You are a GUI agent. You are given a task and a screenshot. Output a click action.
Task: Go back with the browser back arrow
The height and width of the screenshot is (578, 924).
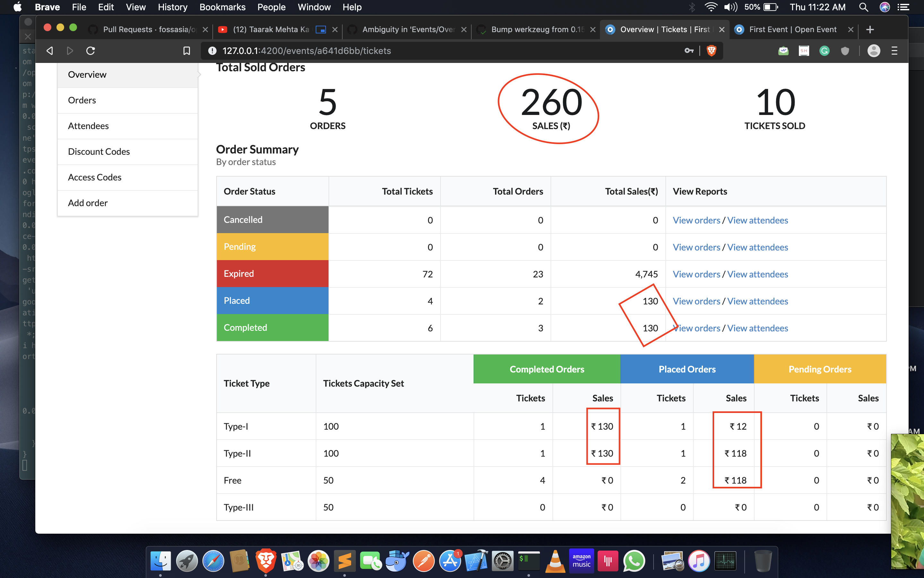pos(50,51)
